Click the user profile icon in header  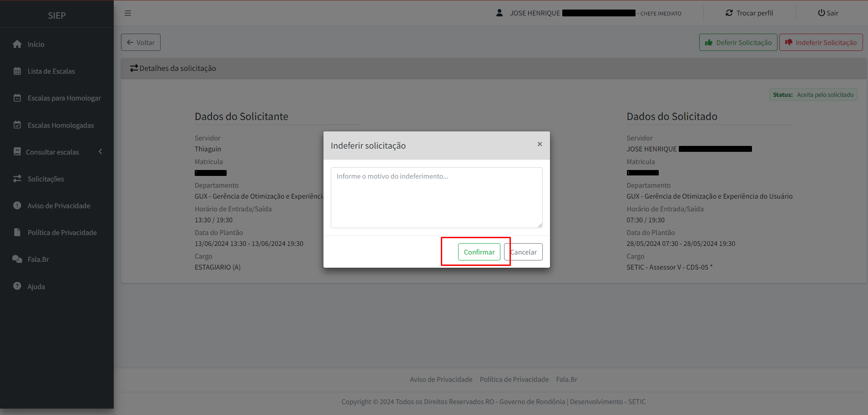(x=500, y=13)
